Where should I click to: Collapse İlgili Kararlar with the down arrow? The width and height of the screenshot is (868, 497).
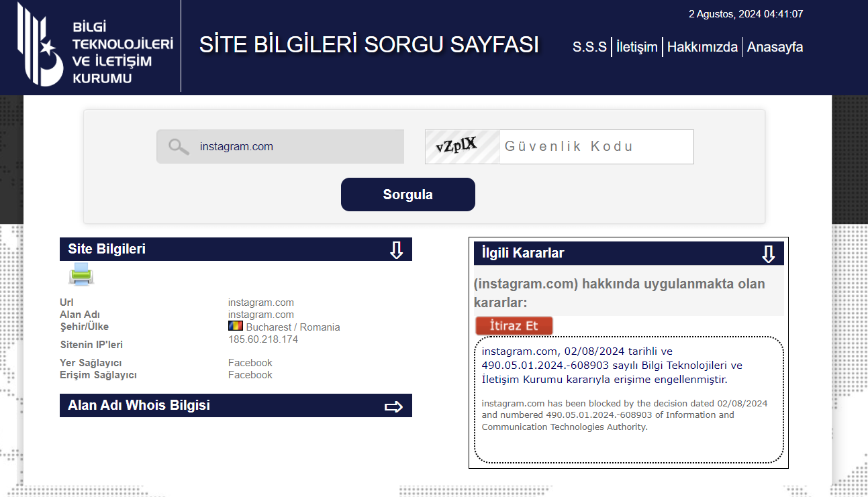tap(769, 254)
